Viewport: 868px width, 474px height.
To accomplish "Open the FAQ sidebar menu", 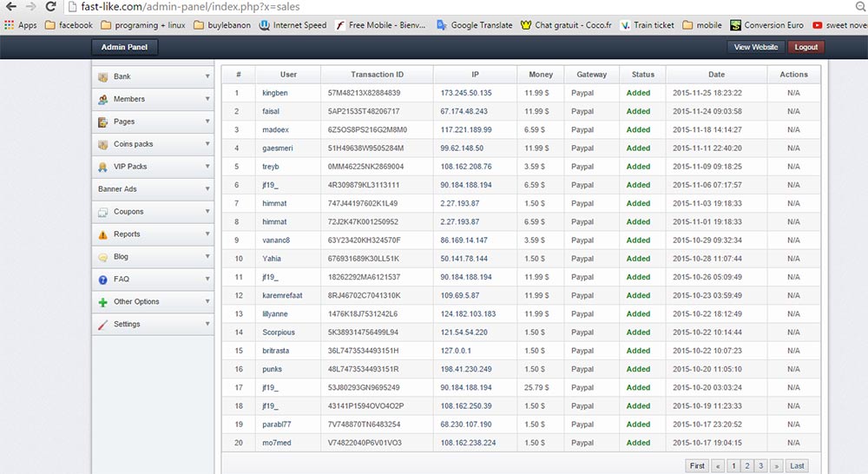I will coord(153,279).
